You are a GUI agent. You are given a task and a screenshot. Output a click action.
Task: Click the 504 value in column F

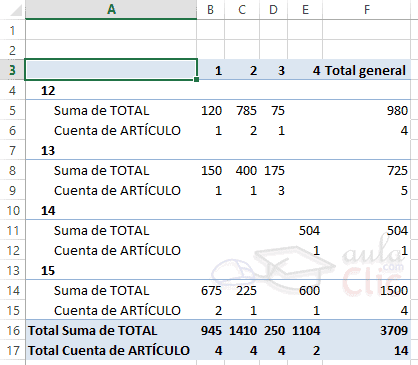pyautogui.click(x=367, y=231)
